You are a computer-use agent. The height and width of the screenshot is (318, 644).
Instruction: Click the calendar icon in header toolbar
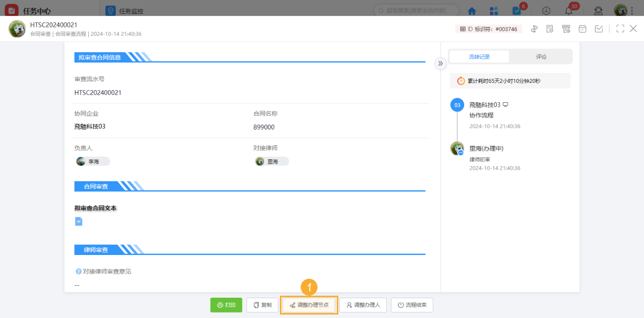583,29
